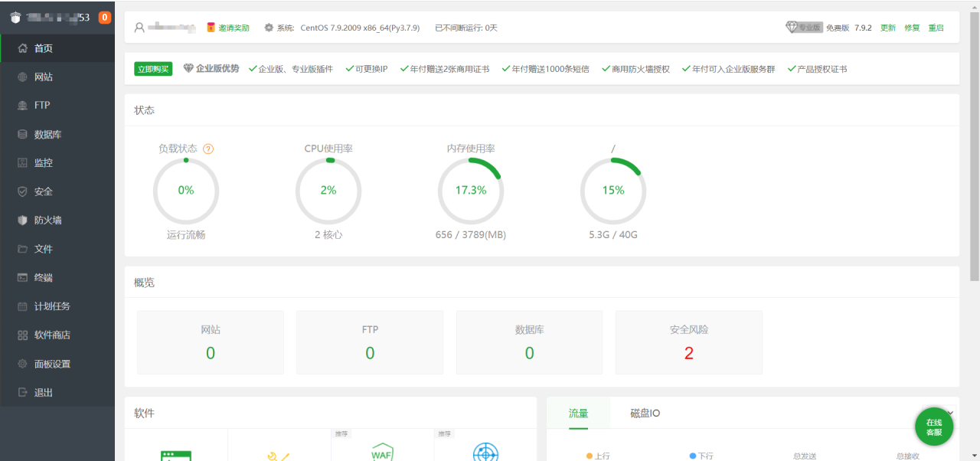Open the 安全风险 security risk card

click(x=688, y=342)
